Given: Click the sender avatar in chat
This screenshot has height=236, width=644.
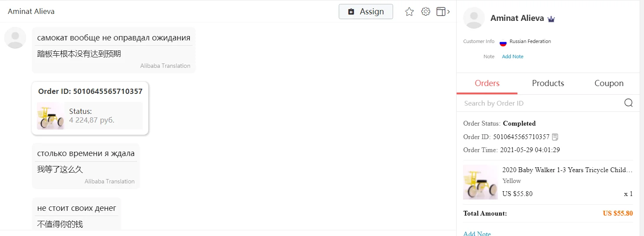Looking at the screenshot, I should [x=15, y=37].
